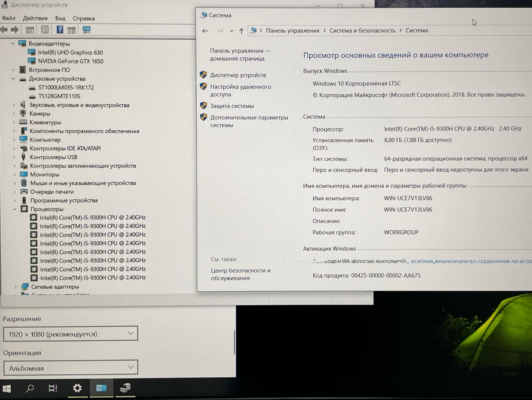Click the Очереди печати printer icon
The height and width of the screenshot is (400, 532).
pos(24,192)
